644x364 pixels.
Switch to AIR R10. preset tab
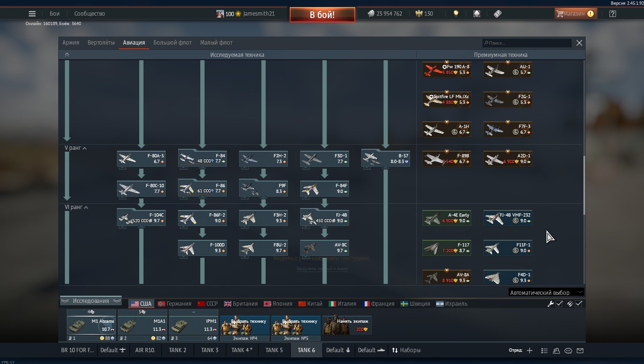[x=145, y=350]
